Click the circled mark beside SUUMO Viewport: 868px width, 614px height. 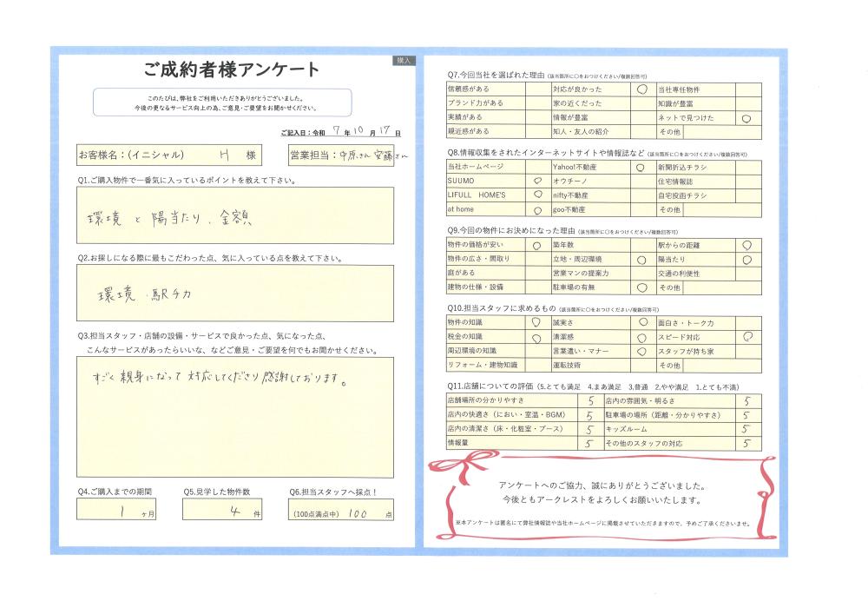tap(536, 181)
